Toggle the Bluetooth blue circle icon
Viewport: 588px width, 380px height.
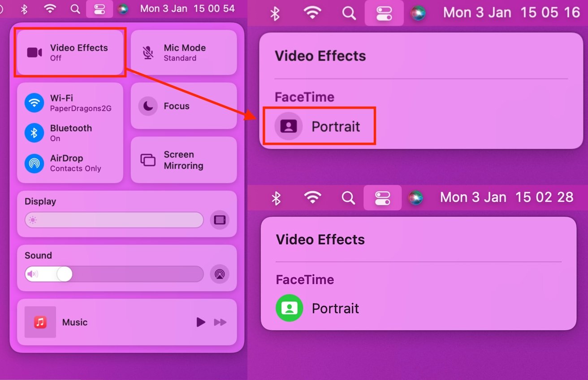coord(34,133)
